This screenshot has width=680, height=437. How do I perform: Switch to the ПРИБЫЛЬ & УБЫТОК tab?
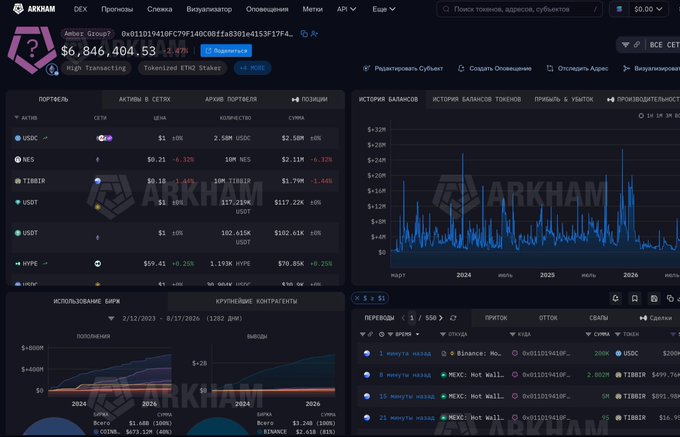pos(564,99)
